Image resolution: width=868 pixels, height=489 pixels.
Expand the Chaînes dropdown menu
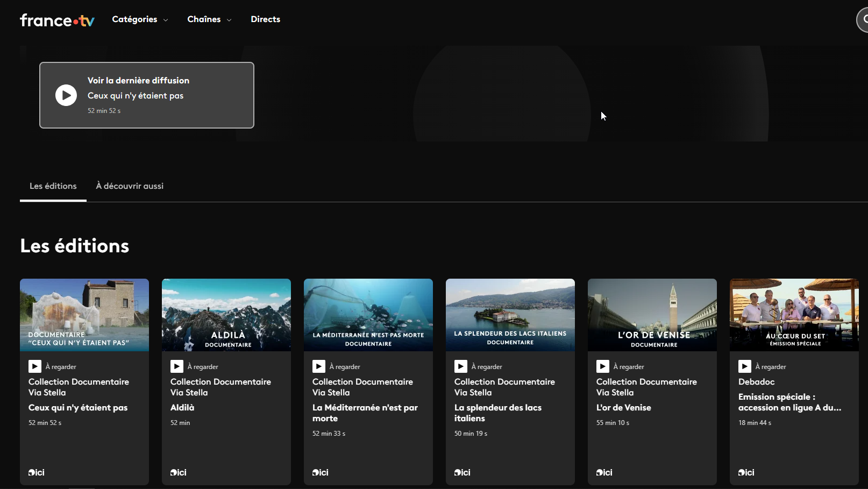click(x=209, y=19)
